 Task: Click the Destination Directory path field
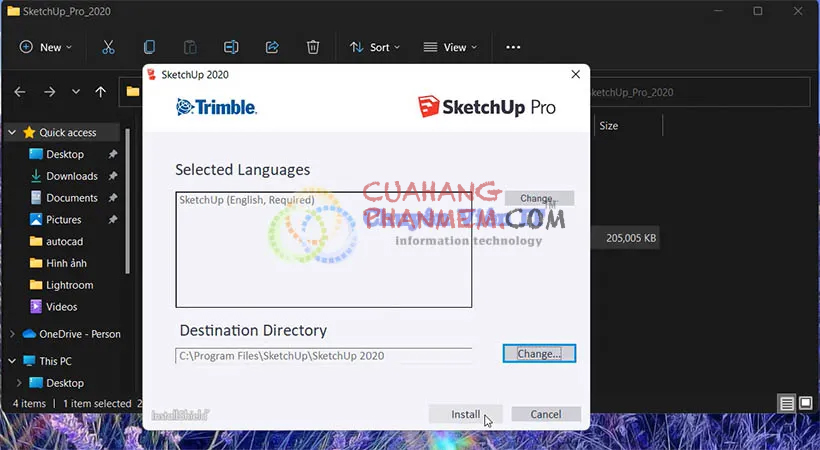click(324, 356)
